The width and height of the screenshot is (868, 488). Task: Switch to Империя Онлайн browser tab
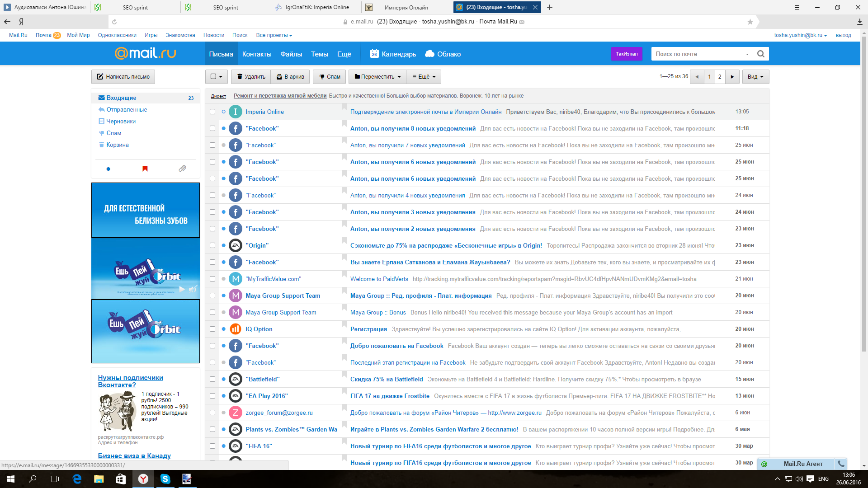coord(406,7)
